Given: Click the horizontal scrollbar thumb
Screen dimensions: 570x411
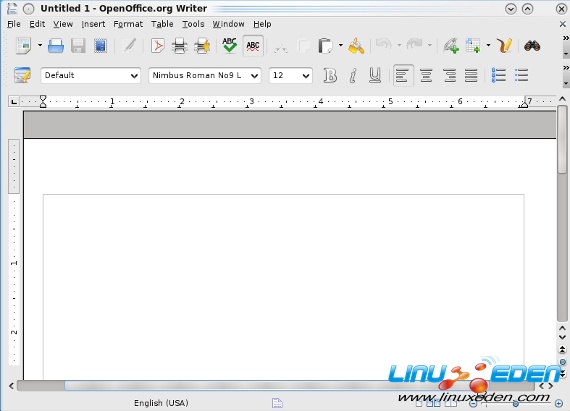Looking at the screenshot, I should [276, 386].
